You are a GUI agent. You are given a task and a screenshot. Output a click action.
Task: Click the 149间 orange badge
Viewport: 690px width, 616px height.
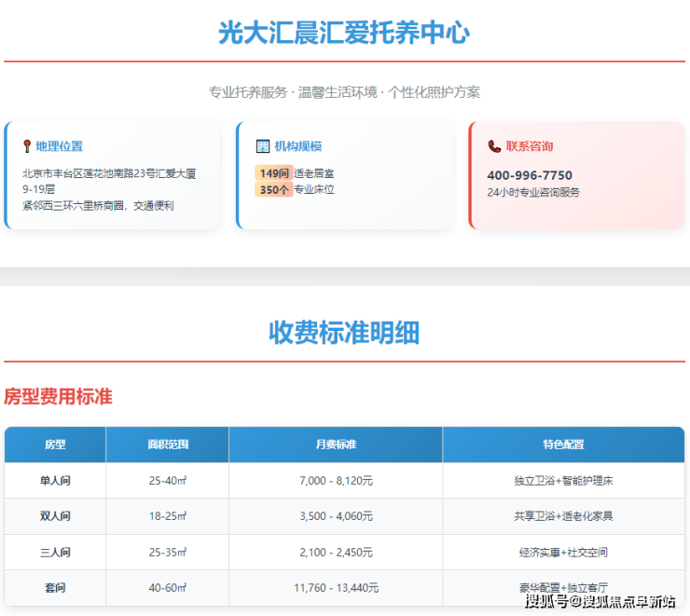coord(274,173)
